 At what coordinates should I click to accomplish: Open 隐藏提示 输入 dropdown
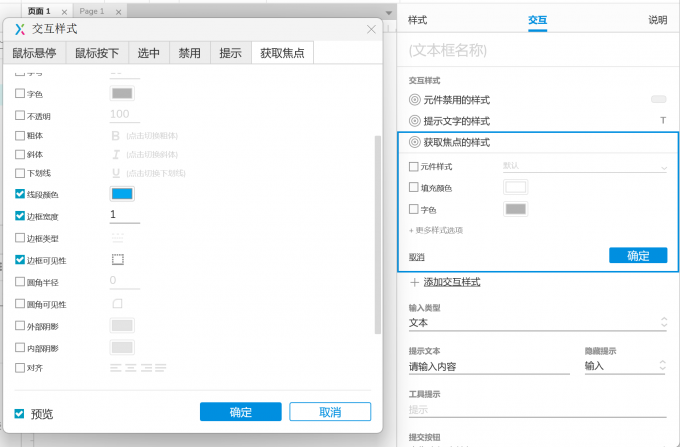tap(624, 366)
